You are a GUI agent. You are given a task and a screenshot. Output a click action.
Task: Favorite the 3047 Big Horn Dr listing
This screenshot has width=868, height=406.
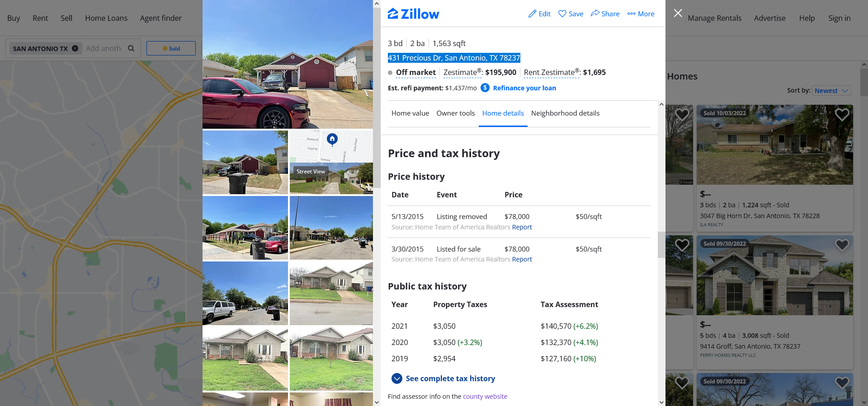(x=842, y=115)
